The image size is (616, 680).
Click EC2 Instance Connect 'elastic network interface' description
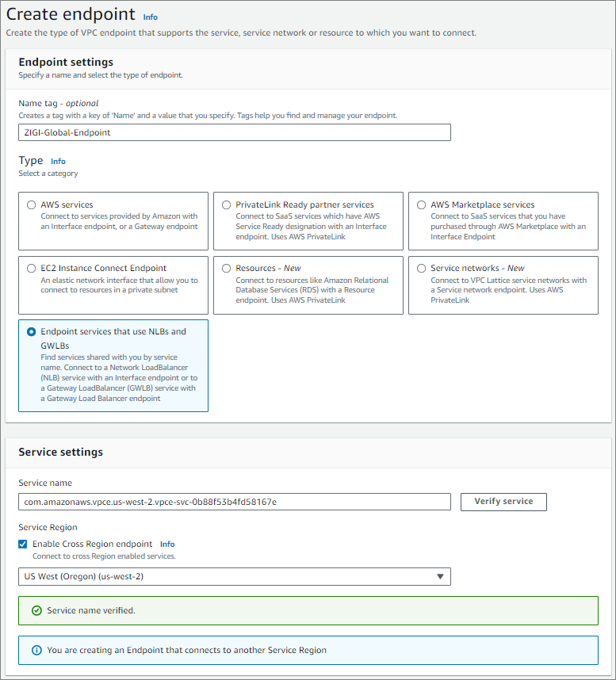(119, 285)
